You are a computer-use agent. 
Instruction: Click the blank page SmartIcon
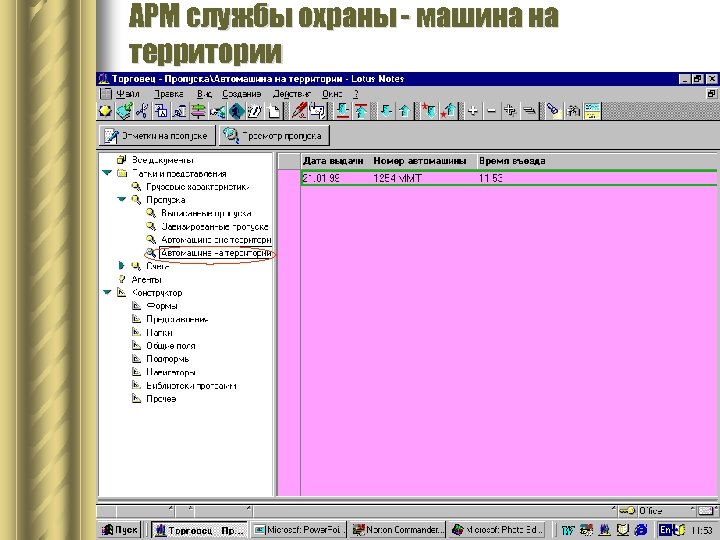274,111
